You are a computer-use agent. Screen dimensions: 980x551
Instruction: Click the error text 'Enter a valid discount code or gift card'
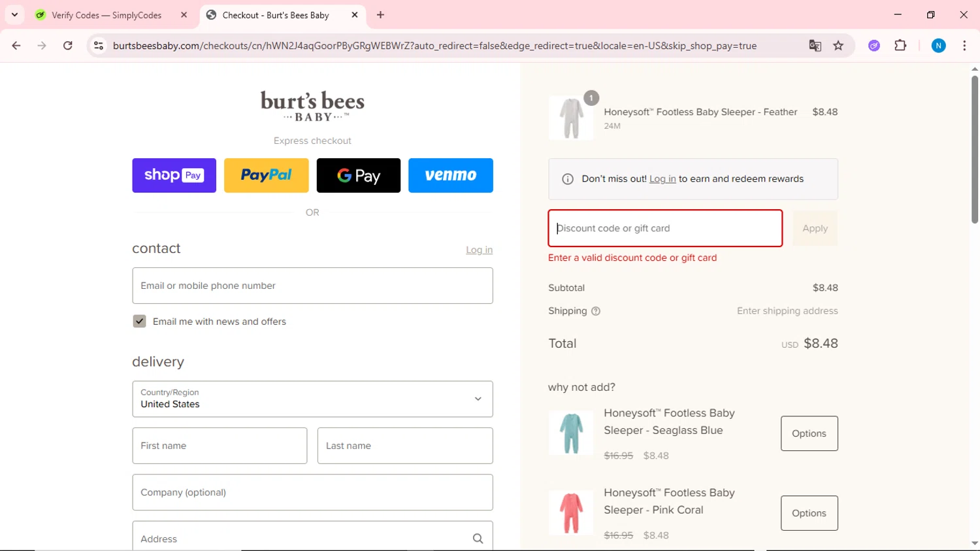[632, 258]
